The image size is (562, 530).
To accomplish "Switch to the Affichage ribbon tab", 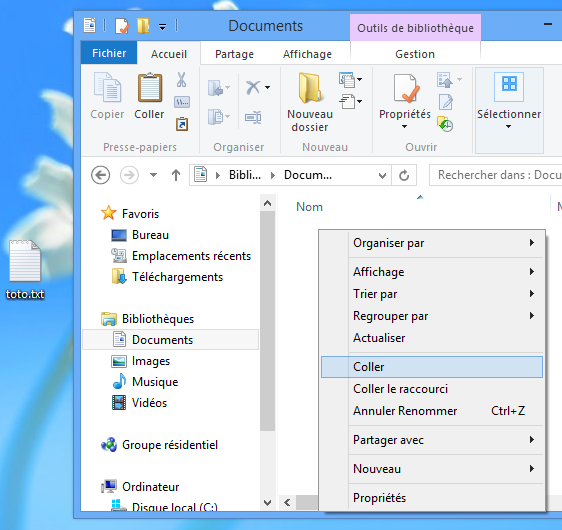I will point(307,54).
